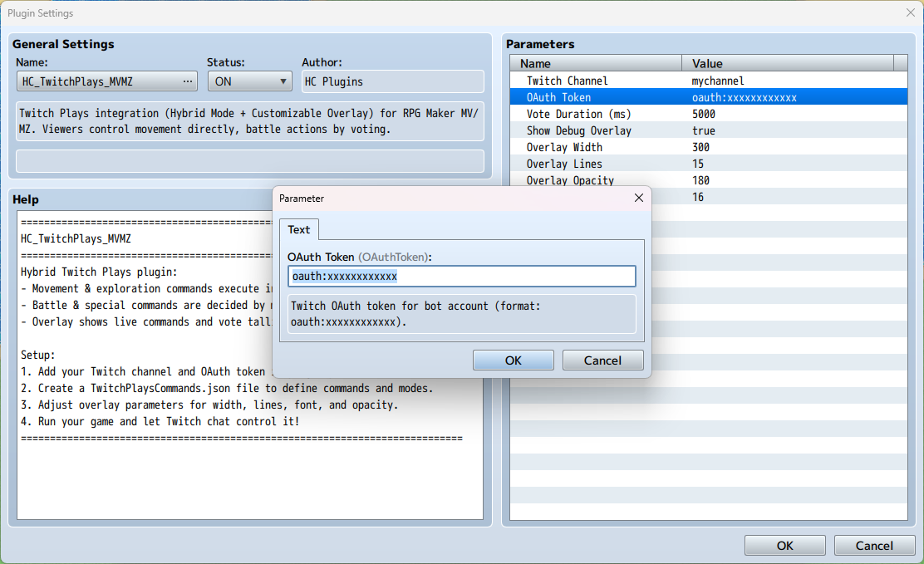Viewport: 924px width, 564px height.
Task: Click the plugin description text box
Action: [250, 121]
